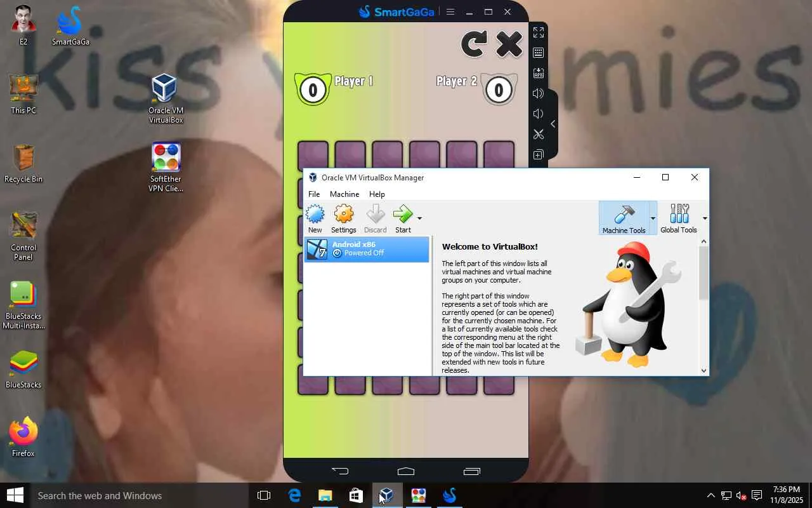812x508 pixels.
Task: Select the SmartGaGa desktop shortcut
Action: [x=70, y=25]
